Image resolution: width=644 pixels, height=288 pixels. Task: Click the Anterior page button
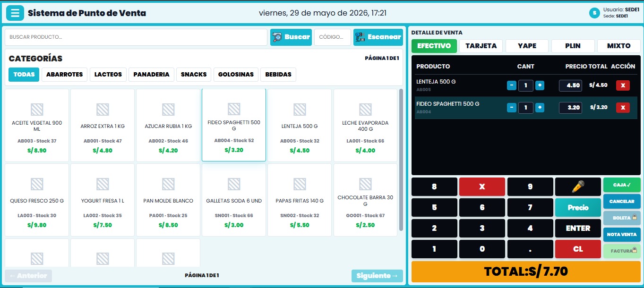click(28, 276)
